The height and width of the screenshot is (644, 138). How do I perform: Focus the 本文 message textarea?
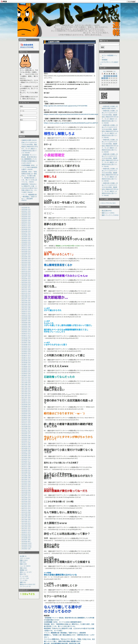point(28,126)
